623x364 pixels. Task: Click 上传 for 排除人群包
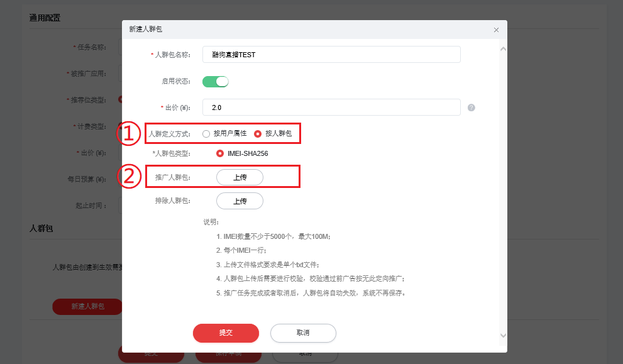coord(240,201)
